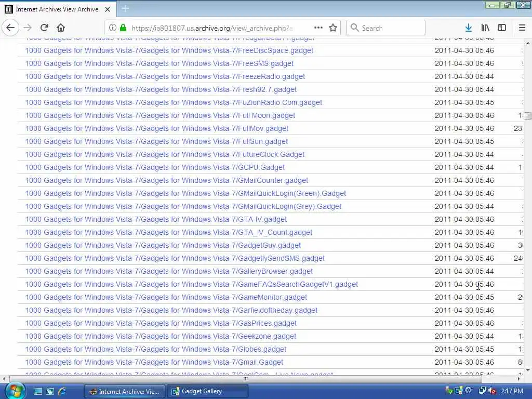
Task: Click Show Desktop quick launch icon
Action: (37, 392)
